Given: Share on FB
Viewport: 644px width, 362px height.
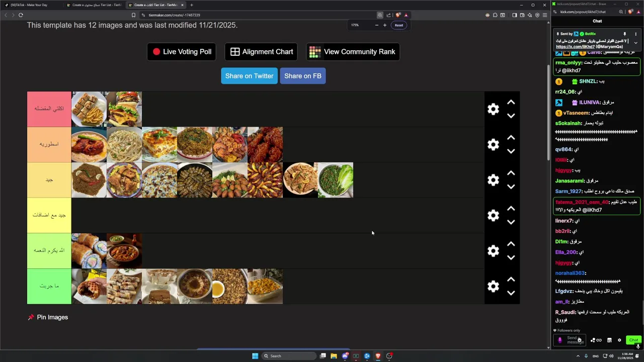Looking at the screenshot, I should (x=302, y=76).
